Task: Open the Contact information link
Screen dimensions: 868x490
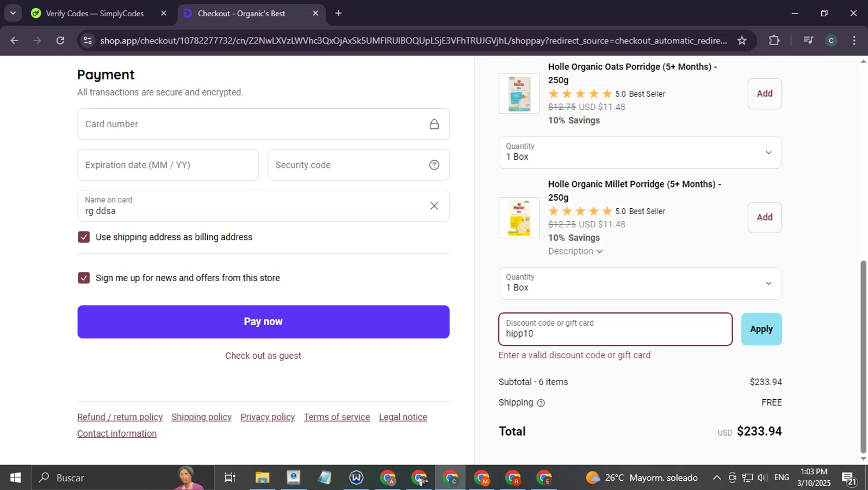Action: point(117,434)
